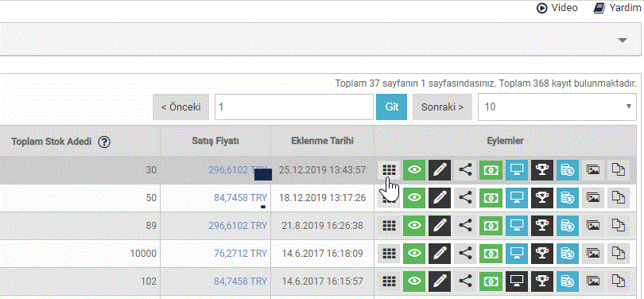
Task: Select the date 14.6.2017 16:15:57
Action: [323, 282]
